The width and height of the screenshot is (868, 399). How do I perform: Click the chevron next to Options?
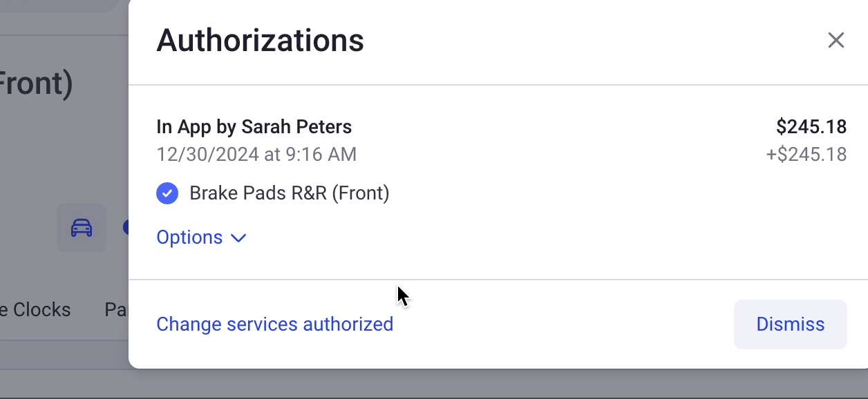pos(238,238)
